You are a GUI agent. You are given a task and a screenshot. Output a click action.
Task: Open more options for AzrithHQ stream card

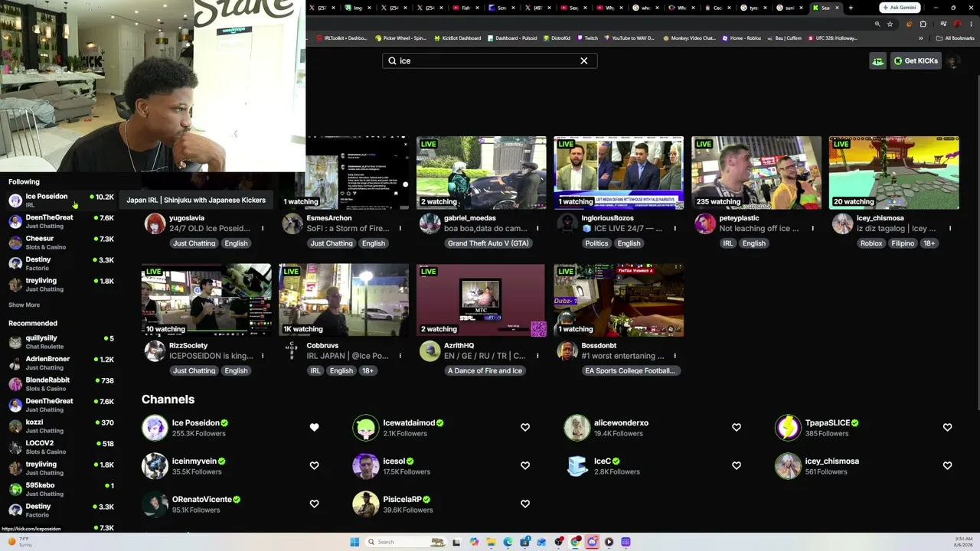[537, 356]
